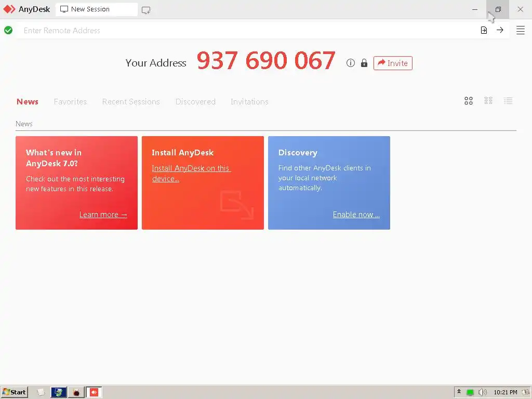This screenshot has height=399, width=532.
Task: Click the address 937 690 067
Action: click(x=266, y=60)
